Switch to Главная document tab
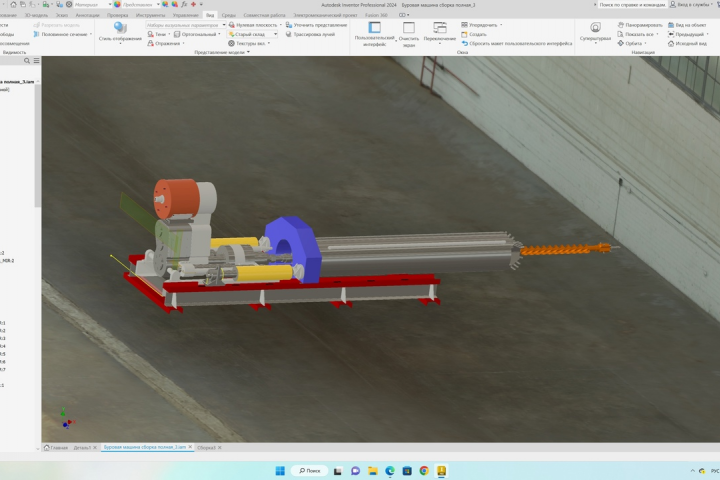This screenshot has width=720, height=480. (x=56, y=447)
